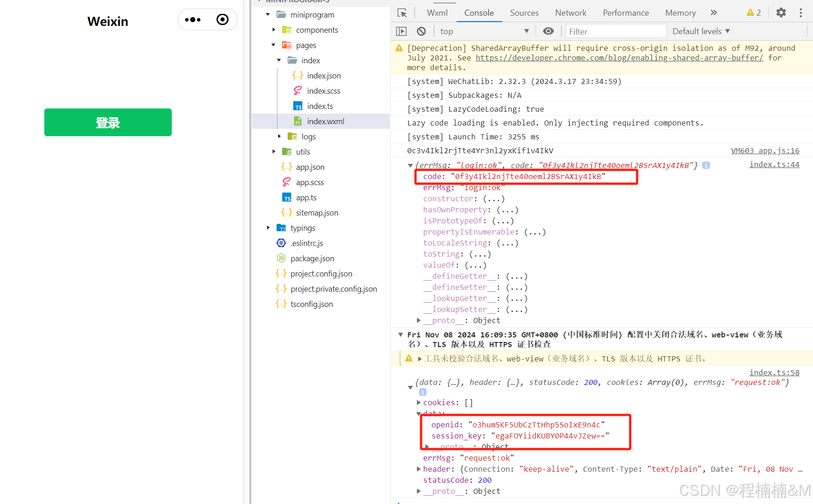Expand the __proto__ Object entry
The image size is (813, 504).
(x=418, y=320)
